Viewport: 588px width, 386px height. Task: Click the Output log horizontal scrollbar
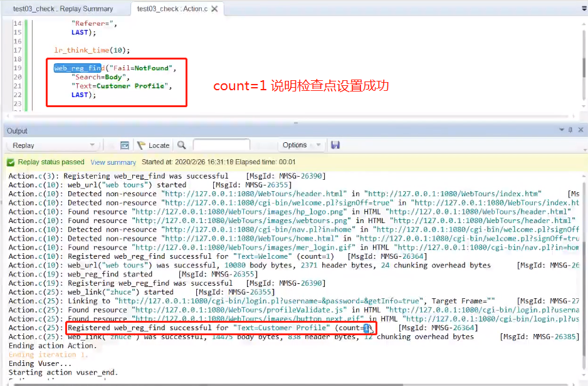[209, 384]
